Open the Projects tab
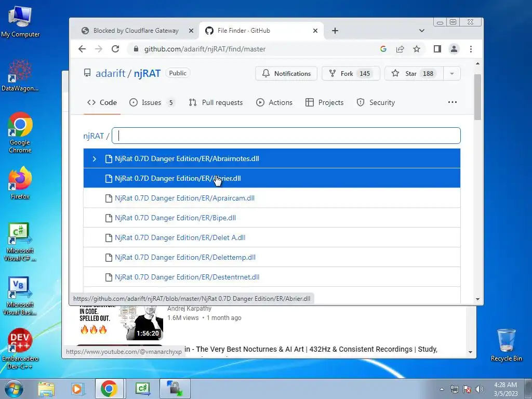The height and width of the screenshot is (399, 532). (x=324, y=102)
